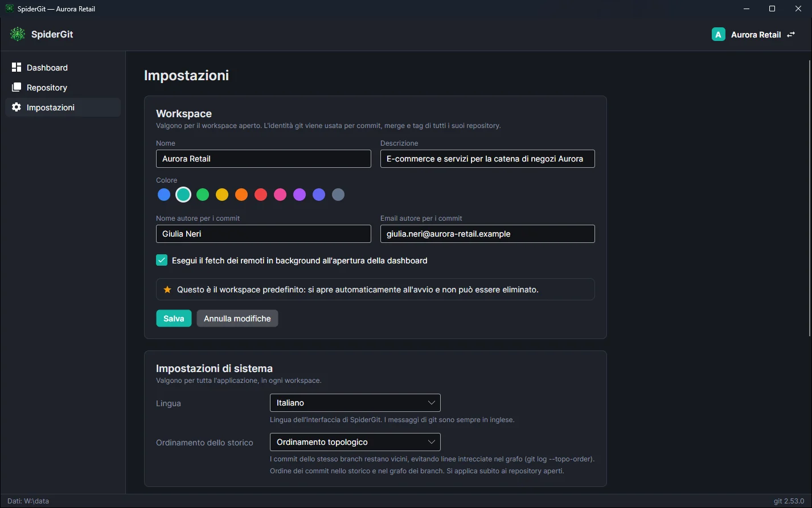Image resolution: width=812 pixels, height=508 pixels.
Task: Click the star icon in default workspace notice
Action: click(x=167, y=290)
